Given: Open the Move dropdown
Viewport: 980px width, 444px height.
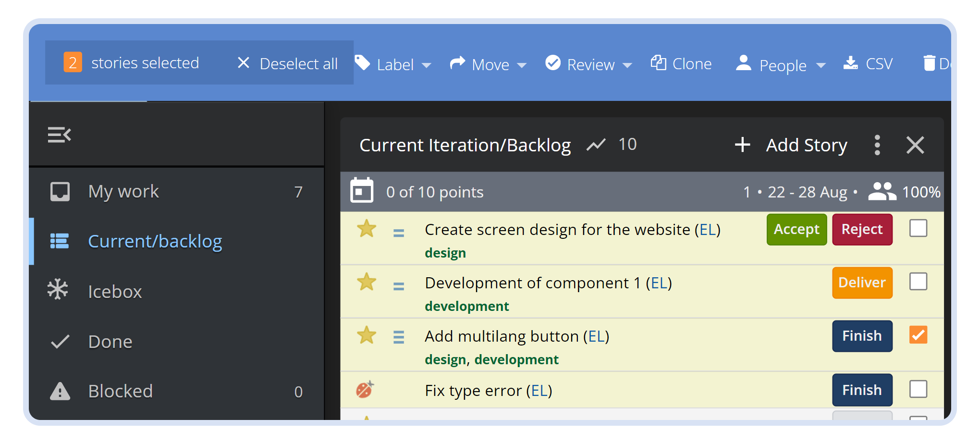Looking at the screenshot, I should point(488,64).
